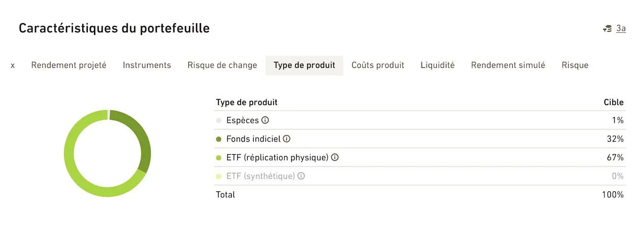Click pale ETF synthétique legend dot
The height and width of the screenshot is (229, 644).
click(218, 176)
